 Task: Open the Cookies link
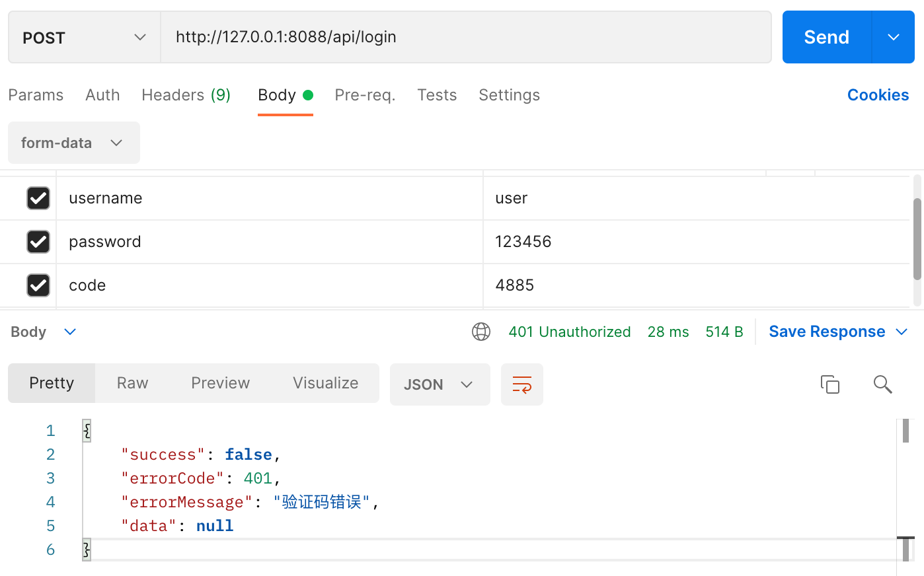click(878, 95)
